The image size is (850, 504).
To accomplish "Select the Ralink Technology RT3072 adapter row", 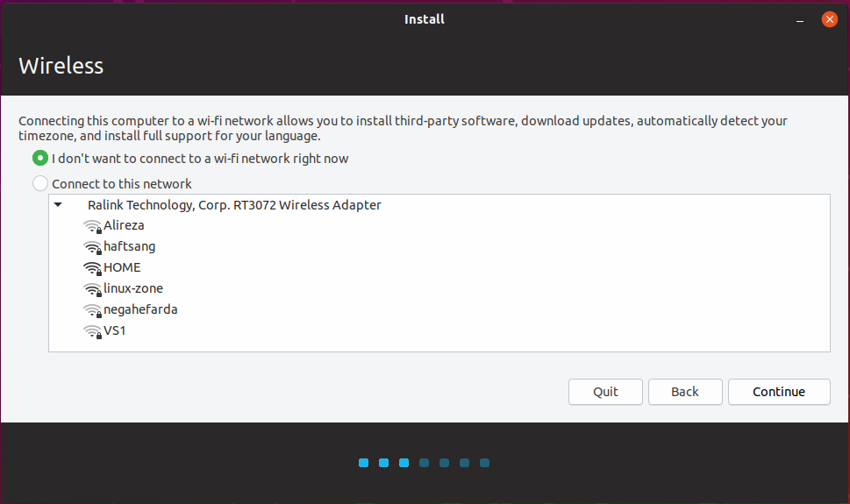I will point(234,205).
